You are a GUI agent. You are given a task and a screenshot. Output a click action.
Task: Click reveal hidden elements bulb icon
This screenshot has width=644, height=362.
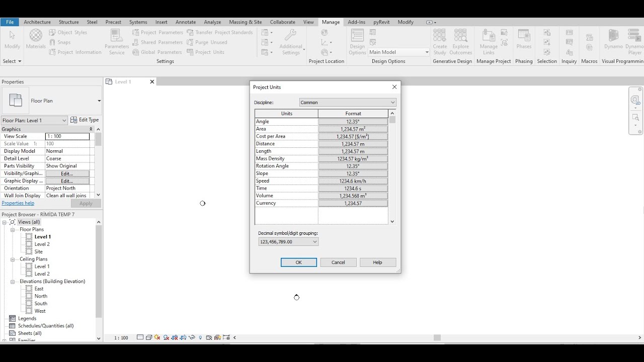[200, 338]
